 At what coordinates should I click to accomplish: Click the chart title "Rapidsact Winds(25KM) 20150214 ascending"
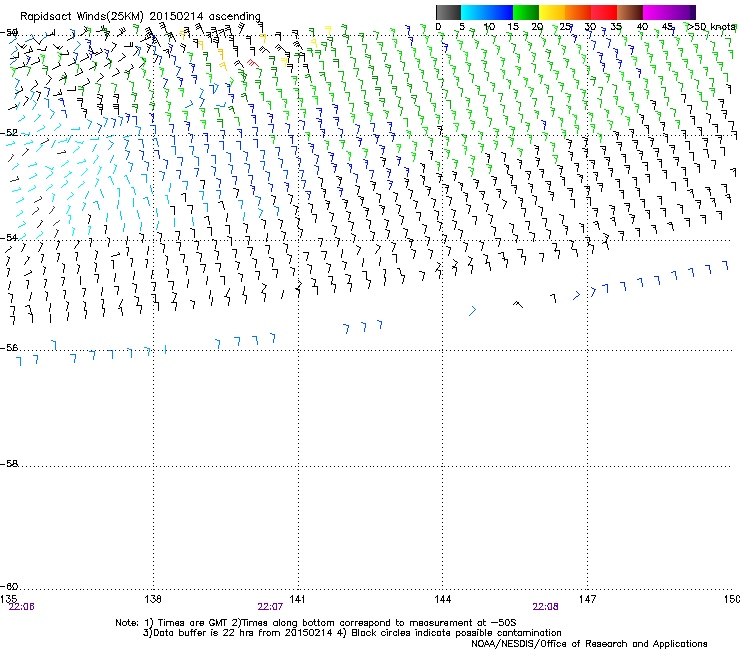tap(140, 16)
